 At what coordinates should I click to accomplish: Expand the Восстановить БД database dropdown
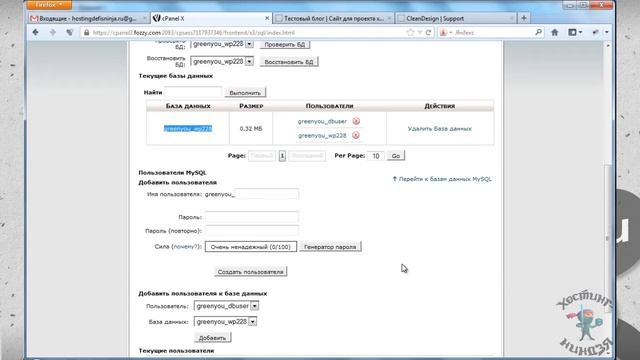click(x=249, y=62)
